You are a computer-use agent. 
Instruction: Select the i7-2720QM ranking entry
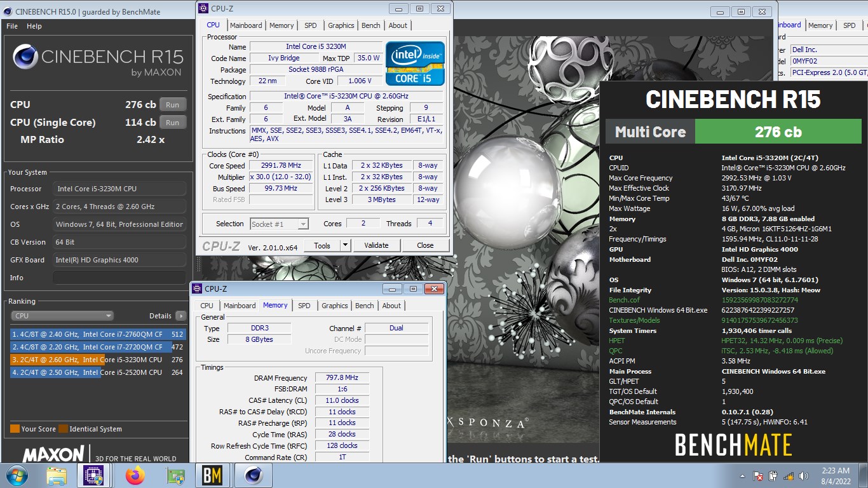(98, 347)
